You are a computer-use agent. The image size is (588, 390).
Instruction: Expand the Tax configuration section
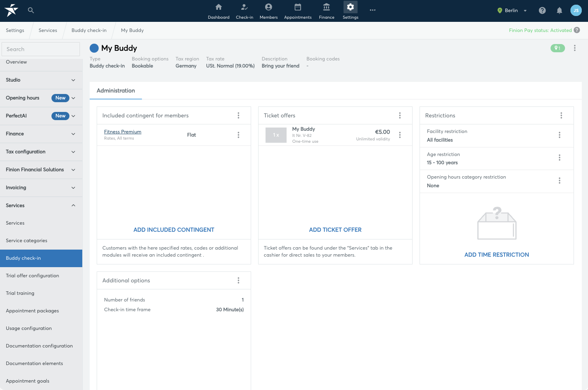[x=41, y=152]
